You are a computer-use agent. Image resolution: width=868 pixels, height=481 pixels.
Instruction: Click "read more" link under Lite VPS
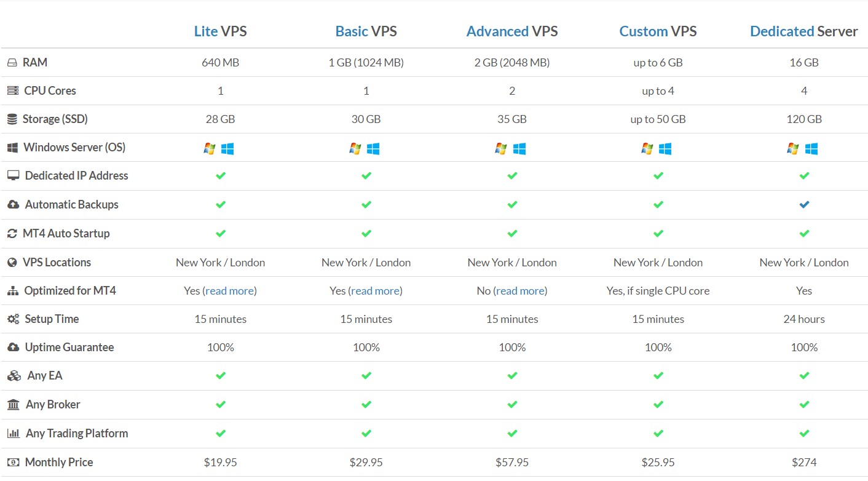[230, 291]
